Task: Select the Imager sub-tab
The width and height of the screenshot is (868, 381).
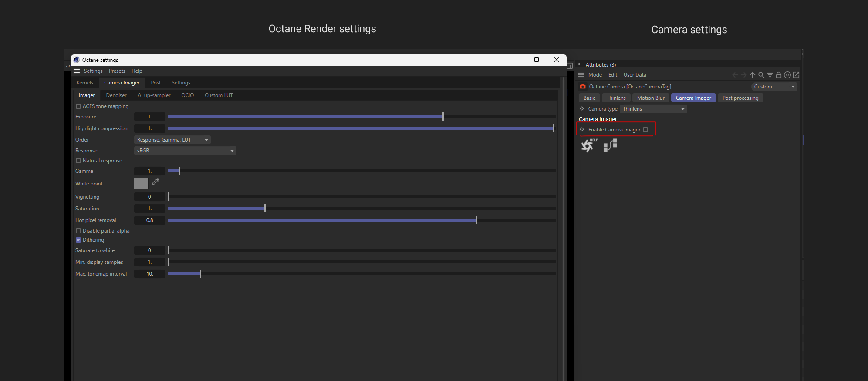Action: click(87, 95)
